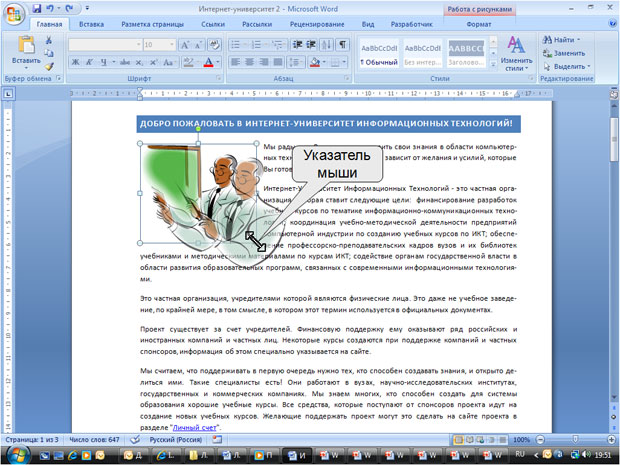Open the font size dropdown
This screenshot has height=465, width=620.
tap(172, 45)
